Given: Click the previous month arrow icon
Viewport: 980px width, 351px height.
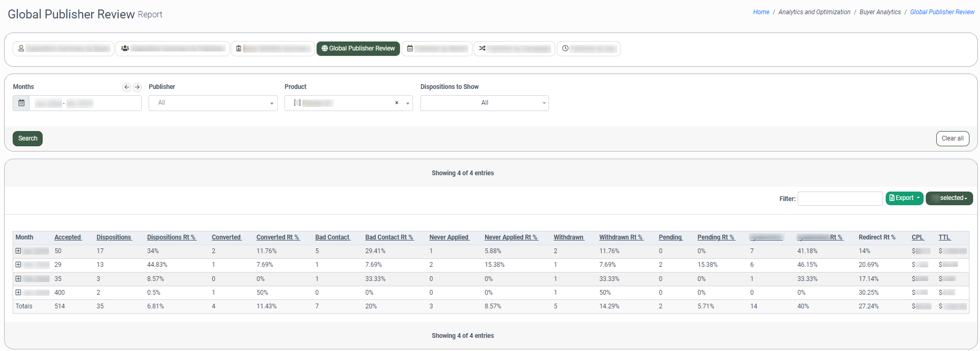Looking at the screenshot, I should pos(126,87).
